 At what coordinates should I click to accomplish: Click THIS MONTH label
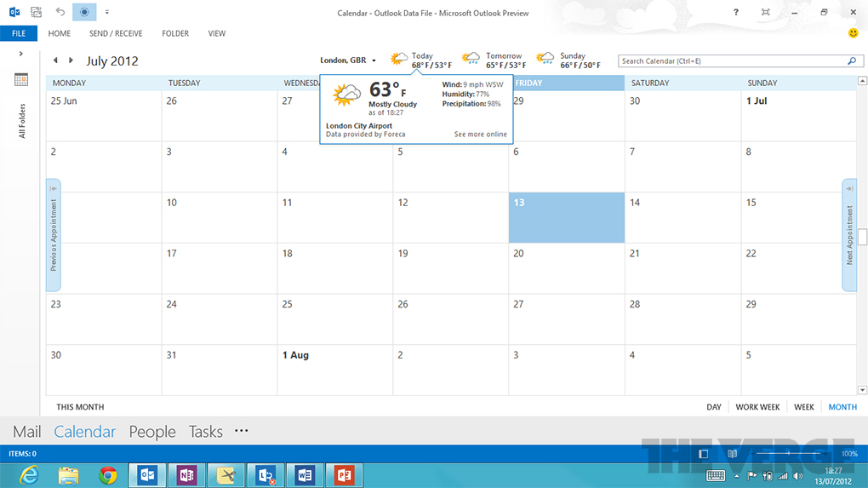click(x=80, y=406)
